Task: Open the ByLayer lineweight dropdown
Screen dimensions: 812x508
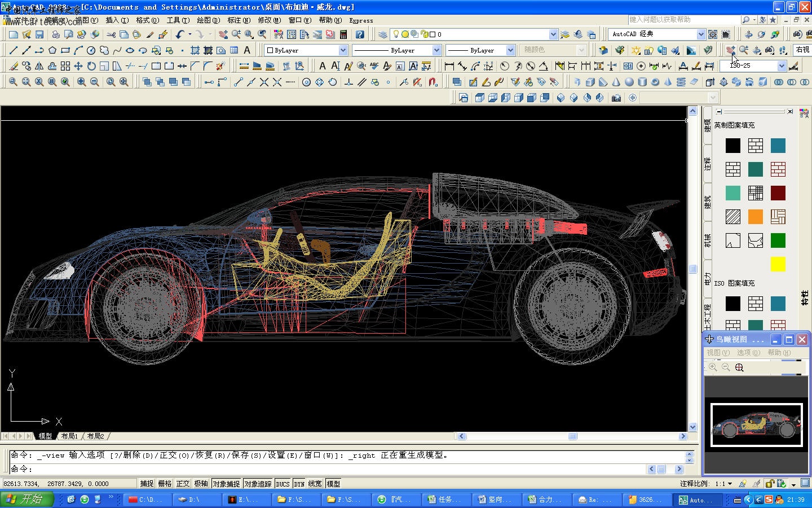Action: [x=510, y=50]
